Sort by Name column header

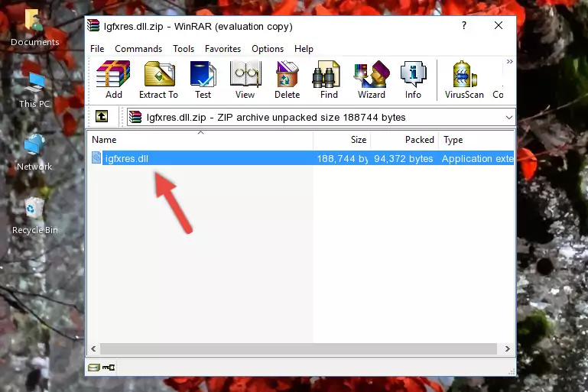pos(200,139)
